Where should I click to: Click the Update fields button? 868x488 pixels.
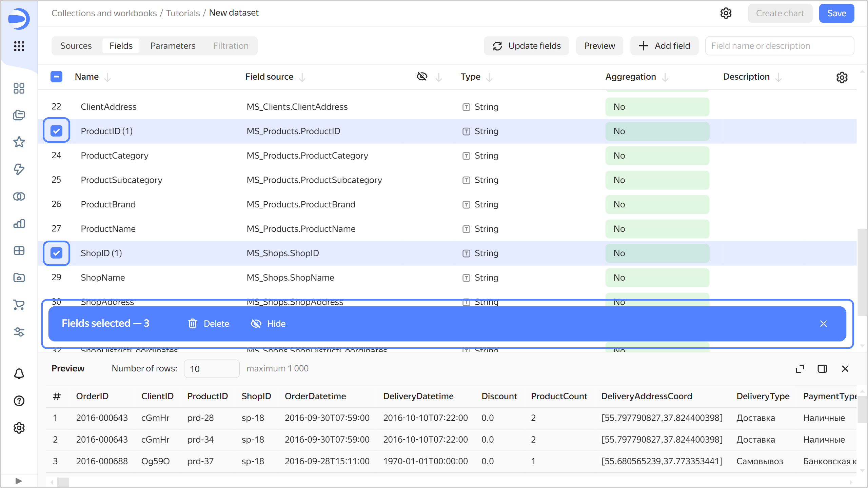tap(527, 46)
